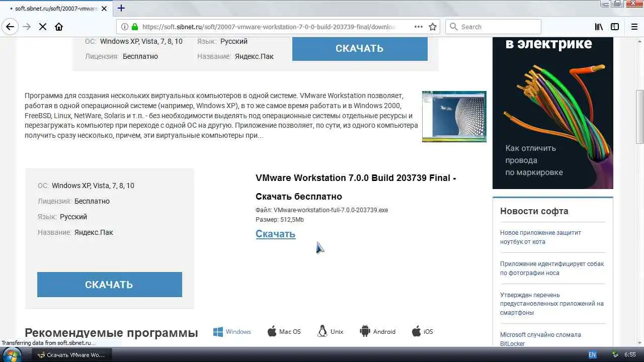The width and height of the screenshot is (644, 362).
Task: Click the Windows label beside platform icon
Action: click(x=238, y=332)
